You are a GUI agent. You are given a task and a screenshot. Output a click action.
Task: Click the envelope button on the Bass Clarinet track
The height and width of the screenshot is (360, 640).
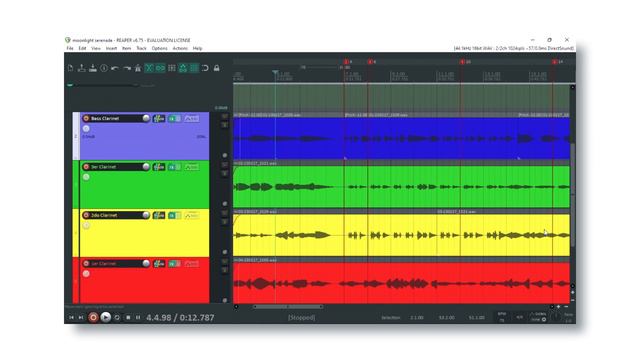[191, 119]
